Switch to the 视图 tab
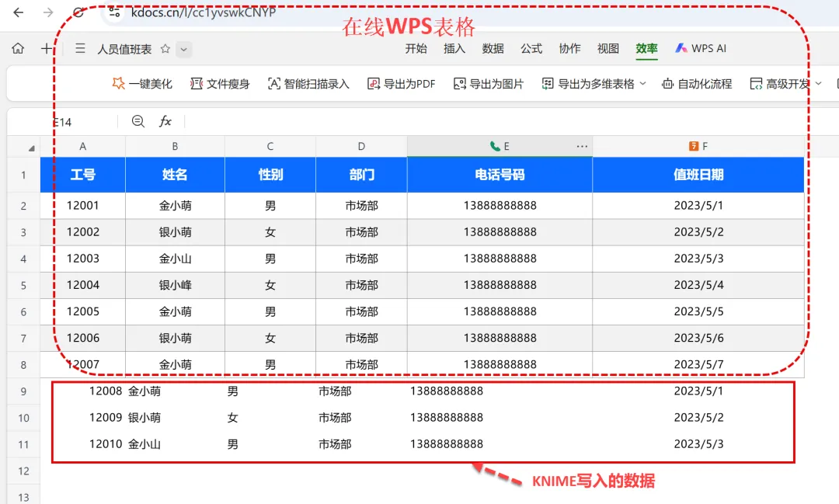Screen dimensions: 839x504 point(608,49)
